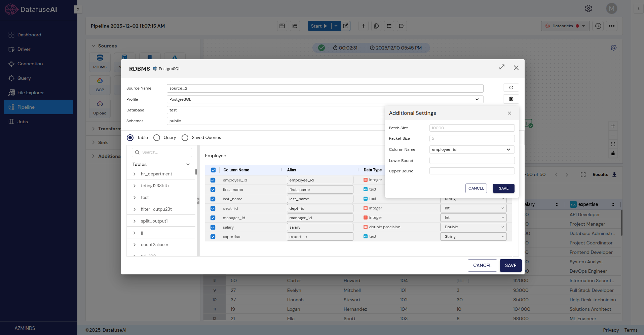Collapse the left sidebar with chevron icon
Screen dimensions: 644x335
78,9
